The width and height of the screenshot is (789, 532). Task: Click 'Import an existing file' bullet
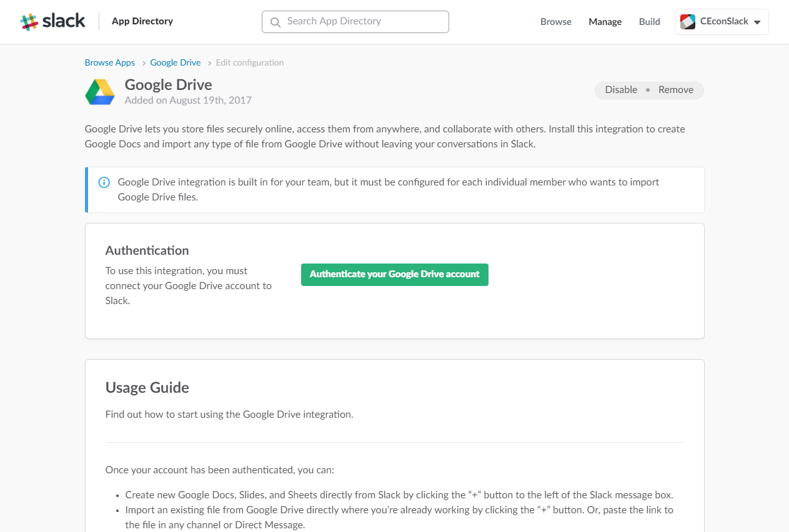click(x=399, y=517)
